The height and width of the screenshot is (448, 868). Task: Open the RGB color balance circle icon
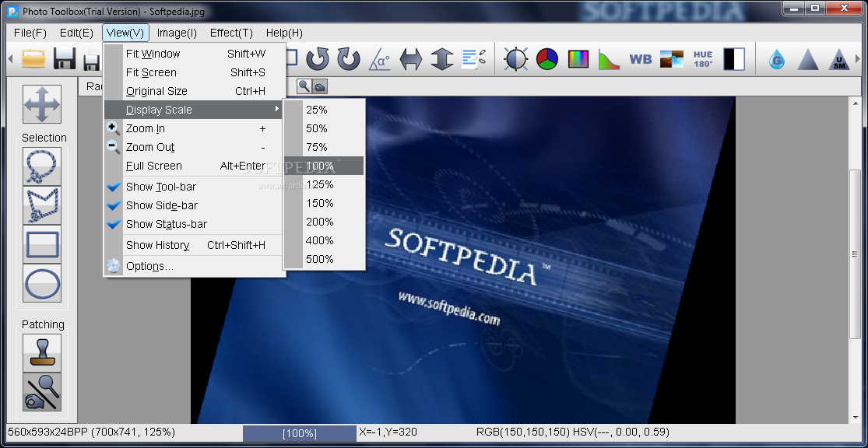[547, 58]
